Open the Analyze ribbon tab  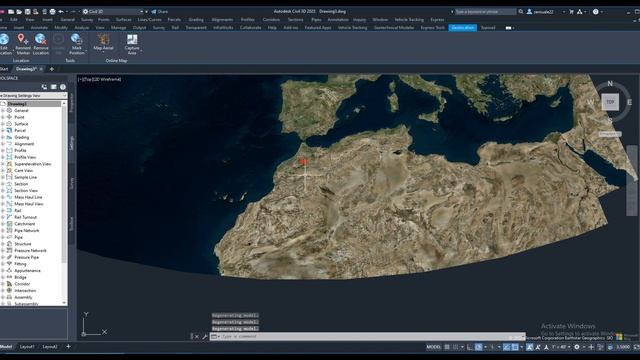coord(82,28)
